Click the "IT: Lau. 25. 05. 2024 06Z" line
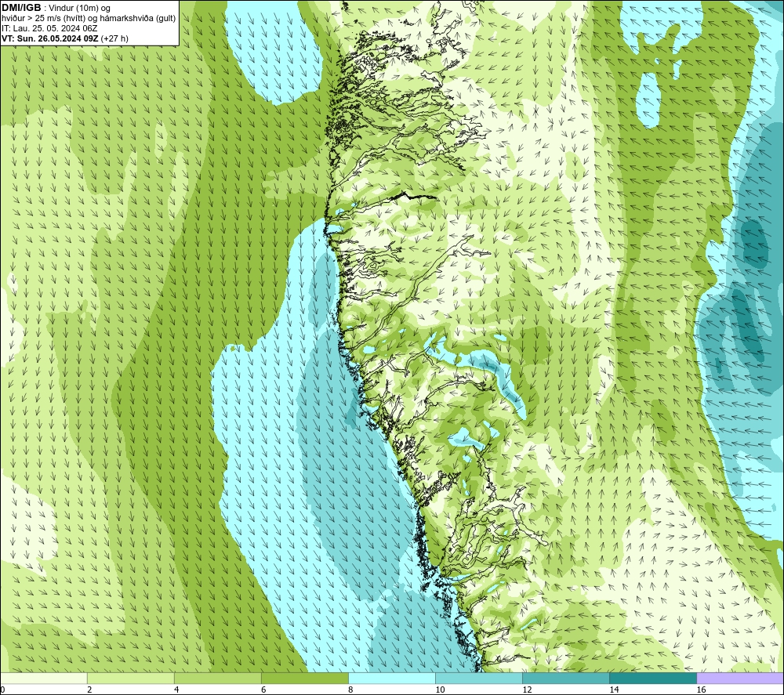The width and height of the screenshot is (784, 695). point(49,28)
